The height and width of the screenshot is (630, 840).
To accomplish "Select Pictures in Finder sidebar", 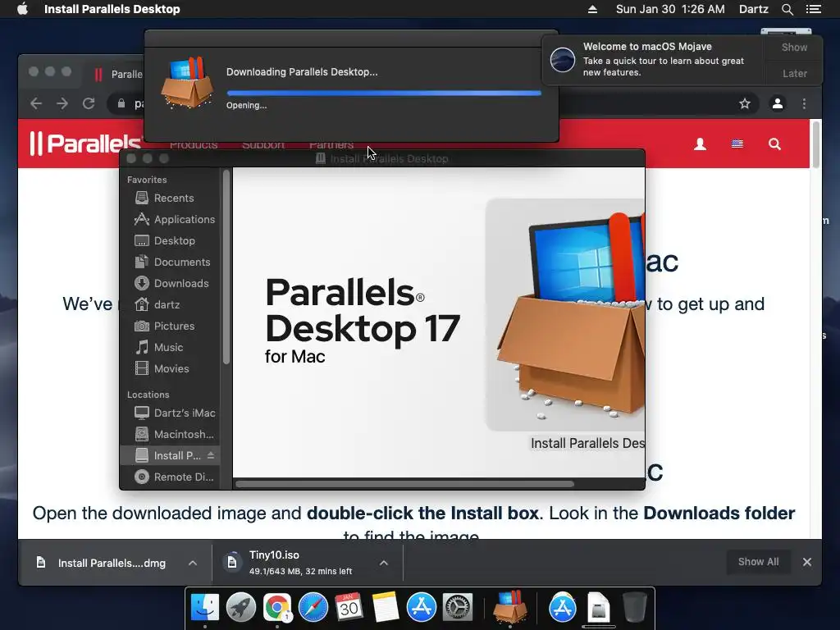I will pos(170,326).
